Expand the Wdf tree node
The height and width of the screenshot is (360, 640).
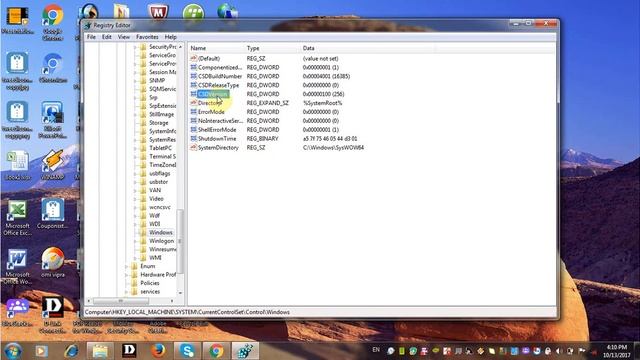tap(135, 216)
